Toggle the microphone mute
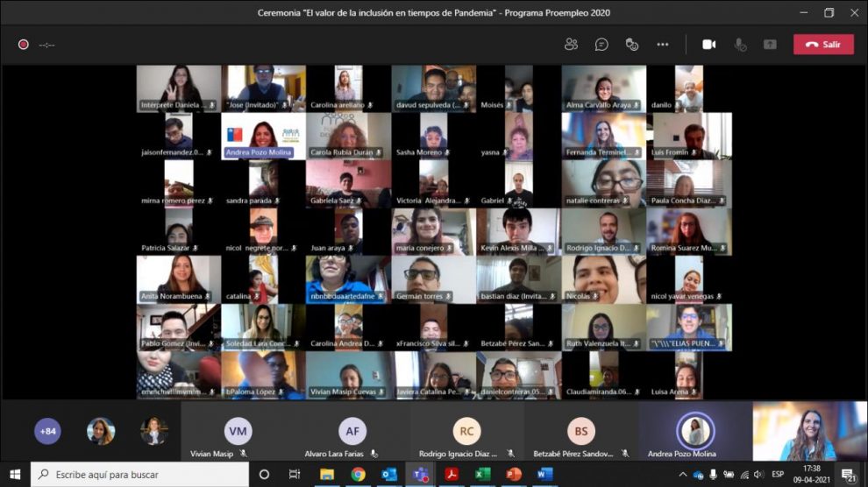The image size is (868, 487). [740, 45]
